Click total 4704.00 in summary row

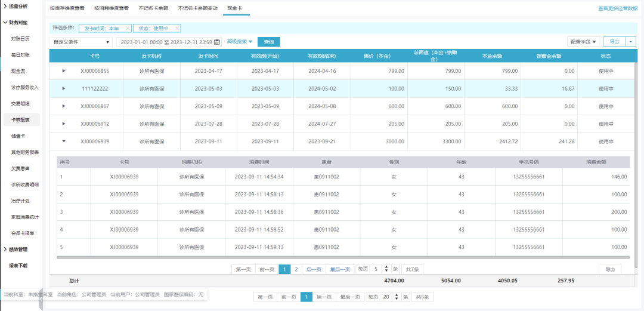click(x=394, y=281)
